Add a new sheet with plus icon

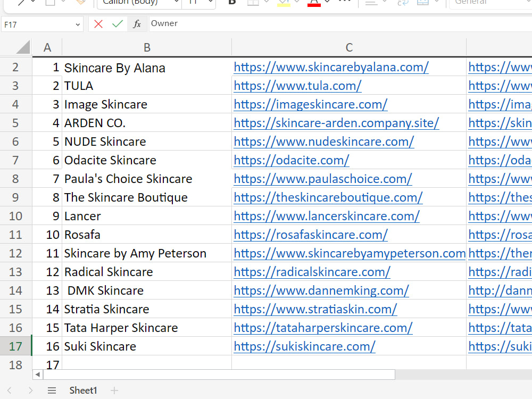coord(114,390)
